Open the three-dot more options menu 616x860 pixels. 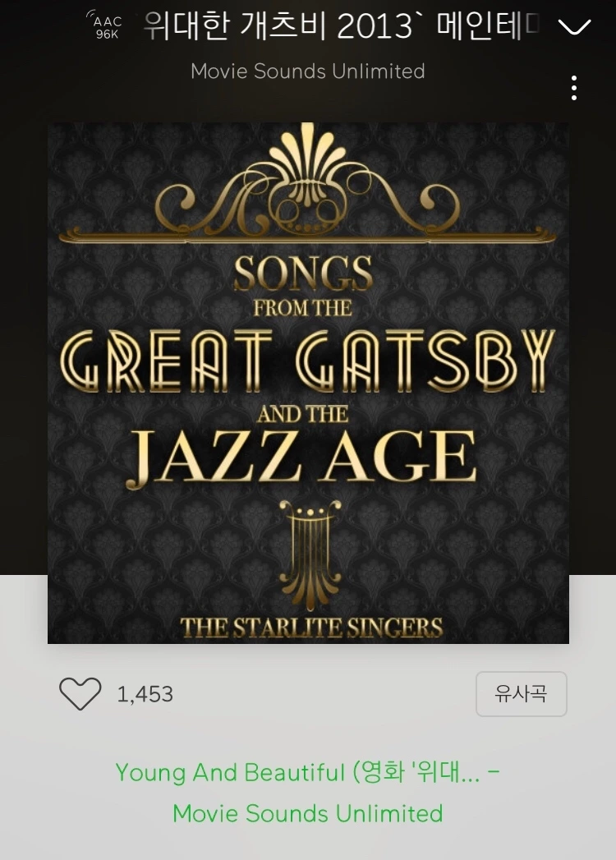tap(574, 88)
